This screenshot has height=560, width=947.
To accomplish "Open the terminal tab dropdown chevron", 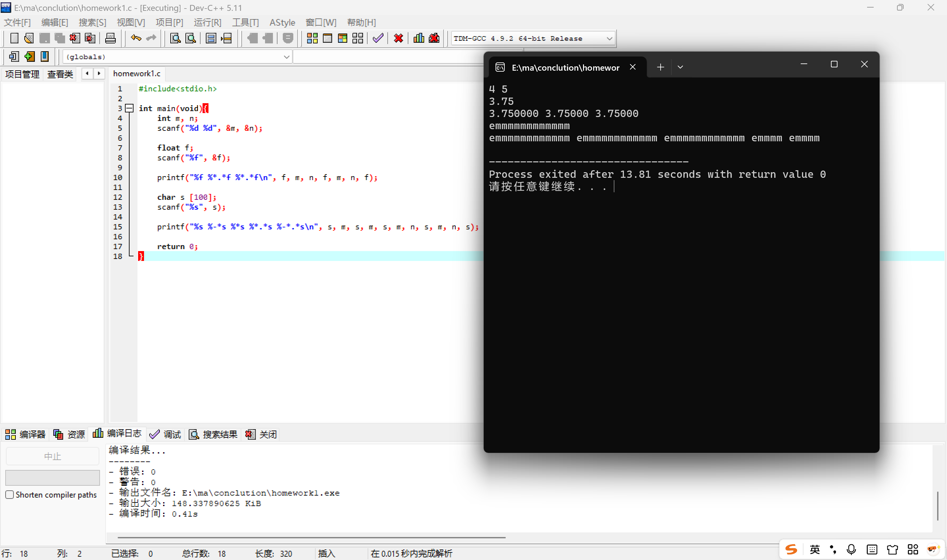I will point(680,67).
